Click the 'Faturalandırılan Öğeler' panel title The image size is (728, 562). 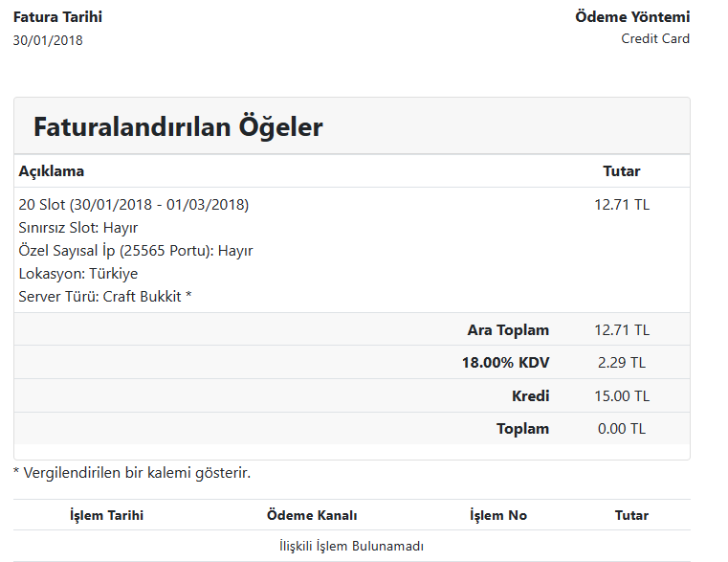(x=178, y=127)
